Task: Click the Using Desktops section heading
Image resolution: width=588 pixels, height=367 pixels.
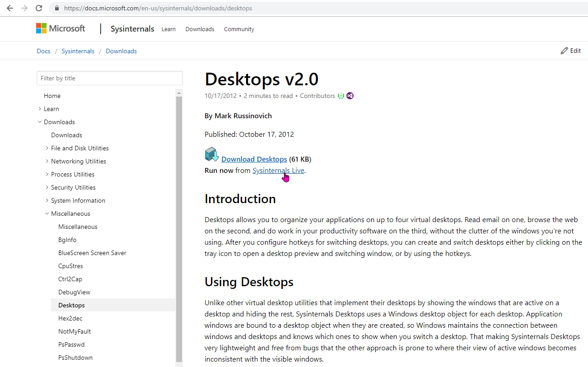Action: point(249,282)
